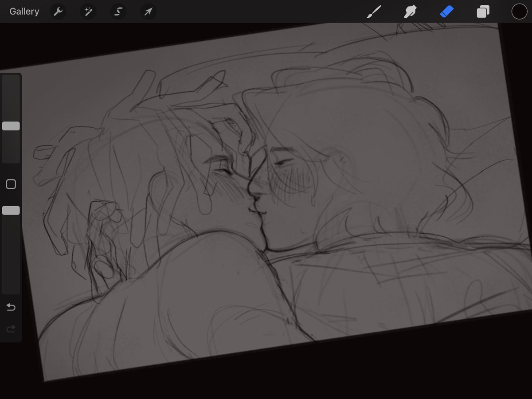Open the black color picker circle
This screenshot has width=532, height=399.
[x=519, y=12]
